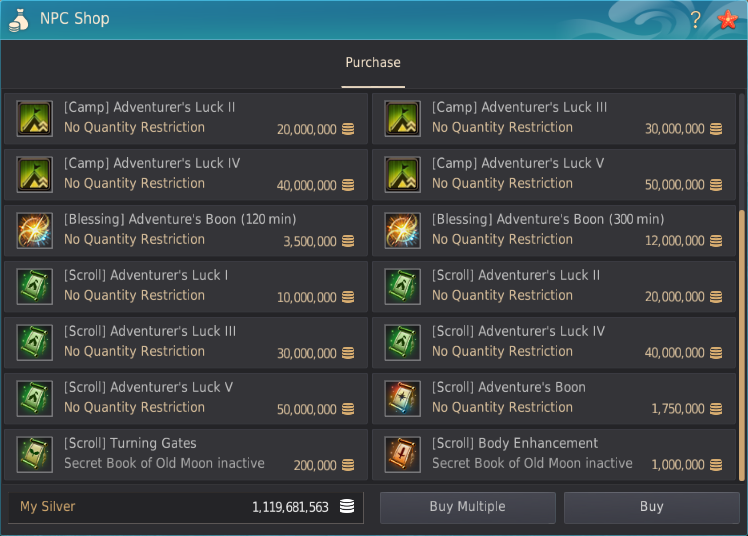The height and width of the screenshot is (536, 748).
Task: Select the Scroll Body Enhancement icon
Action: click(403, 455)
